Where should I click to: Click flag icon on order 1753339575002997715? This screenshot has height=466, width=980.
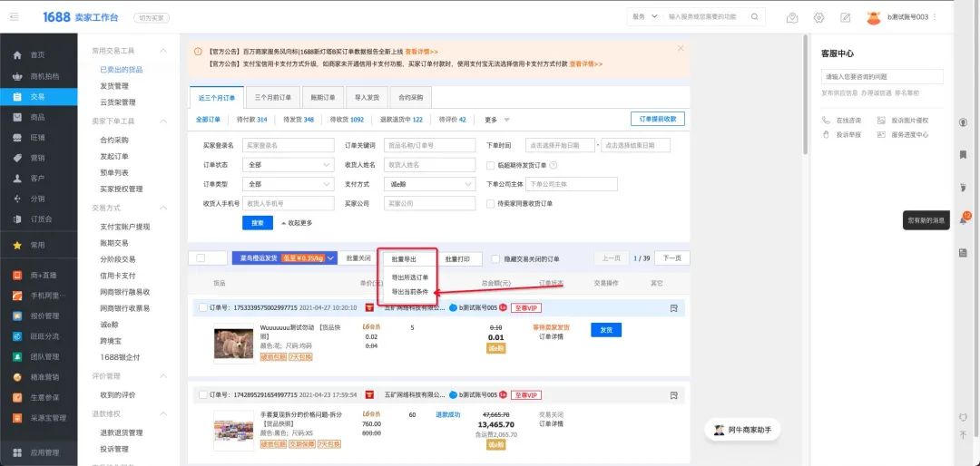tap(673, 308)
